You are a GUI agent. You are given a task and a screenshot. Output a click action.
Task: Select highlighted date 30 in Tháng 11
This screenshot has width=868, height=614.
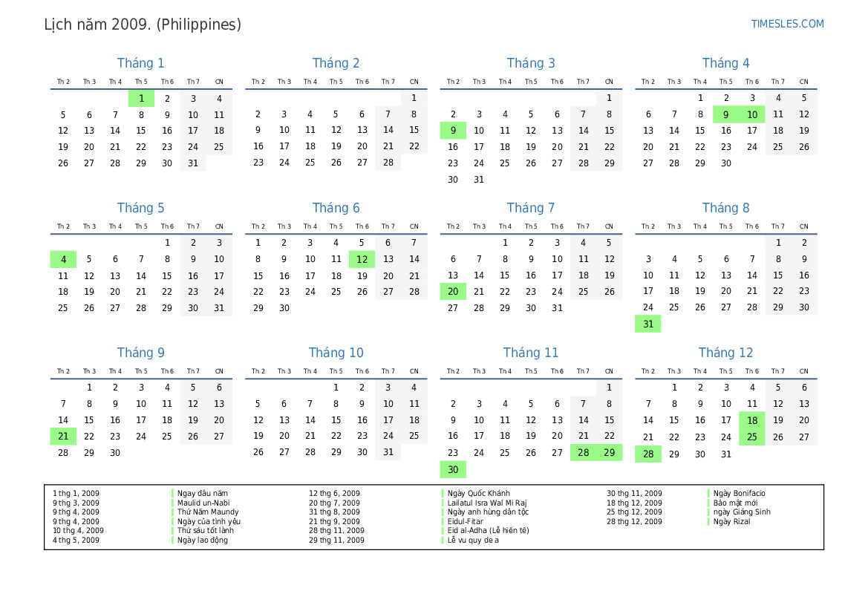click(x=453, y=469)
